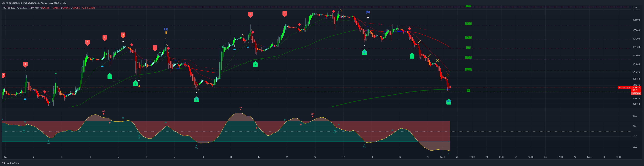Screen dimensions: 644x166
Task: Click the 13105.0 price axis label
Action: click(637, 72)
